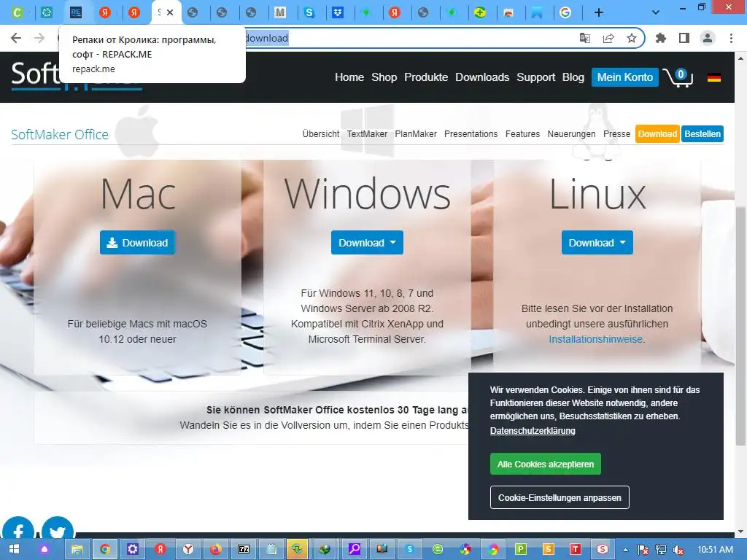Screen dimensions: 747x560
Task: Go forward to the next page
Action: [x=39, y=38]
